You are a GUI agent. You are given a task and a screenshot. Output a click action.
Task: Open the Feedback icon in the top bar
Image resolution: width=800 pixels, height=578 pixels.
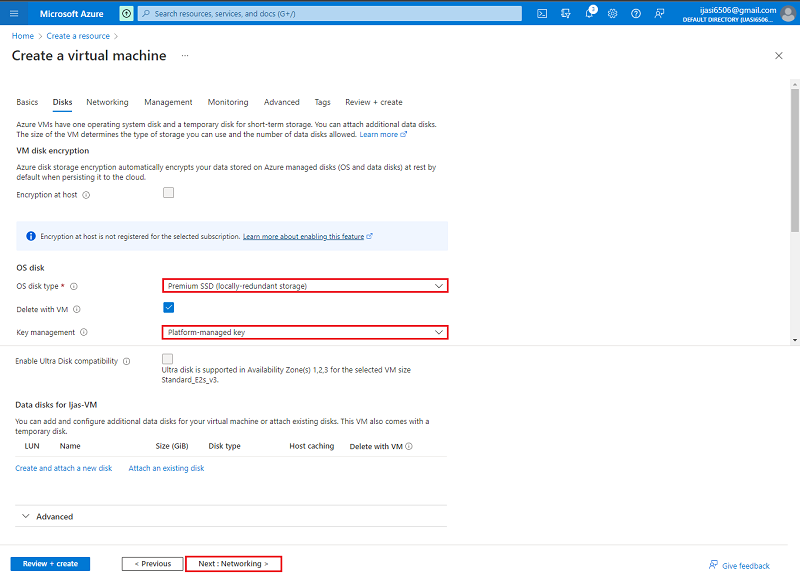pos(659,14)
